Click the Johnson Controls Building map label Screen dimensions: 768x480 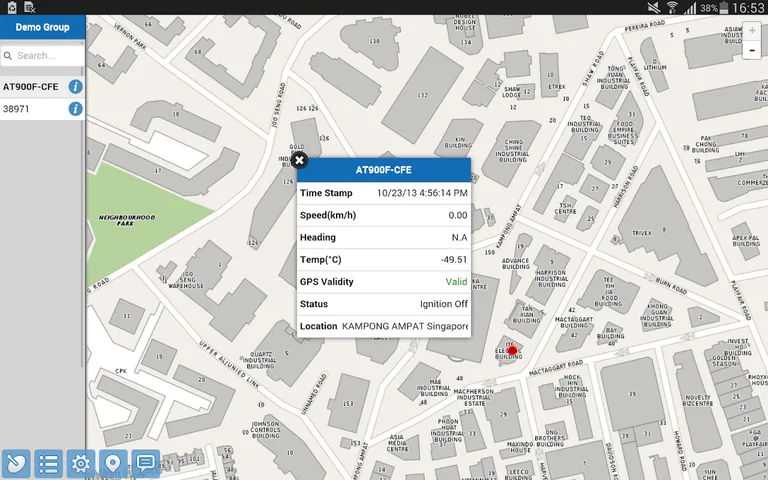(x=265, y=430)
